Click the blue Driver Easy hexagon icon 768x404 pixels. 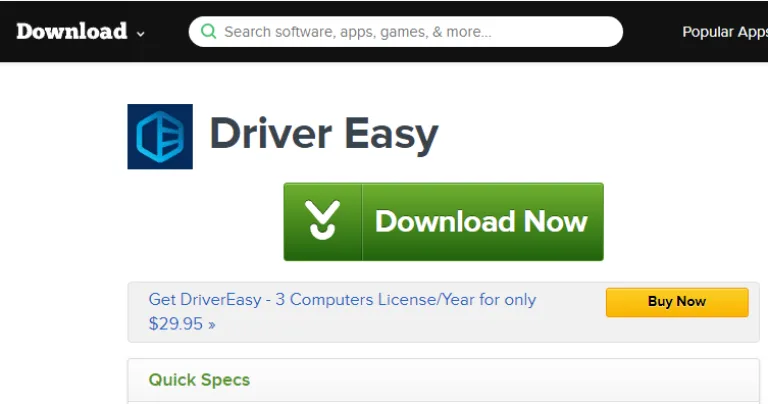160,137
